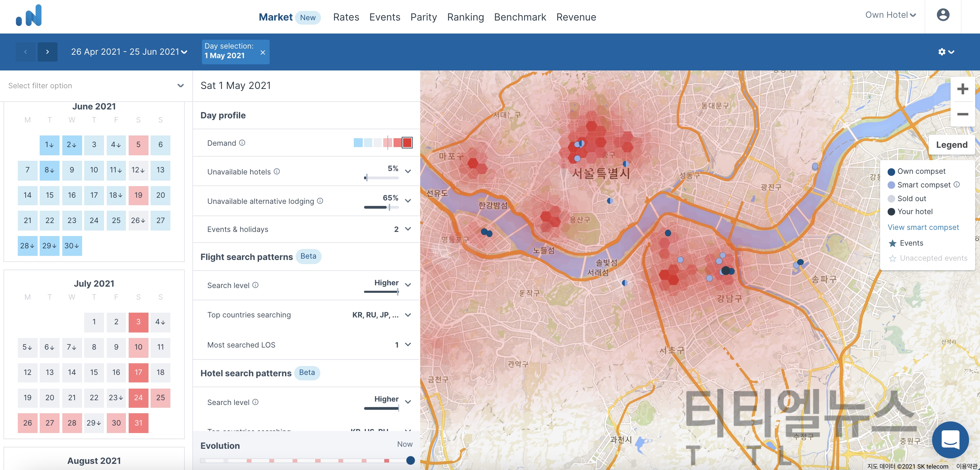980x470 pixels.
Task: Show info for Smart compset legend
Action: [x=956, y=184]
